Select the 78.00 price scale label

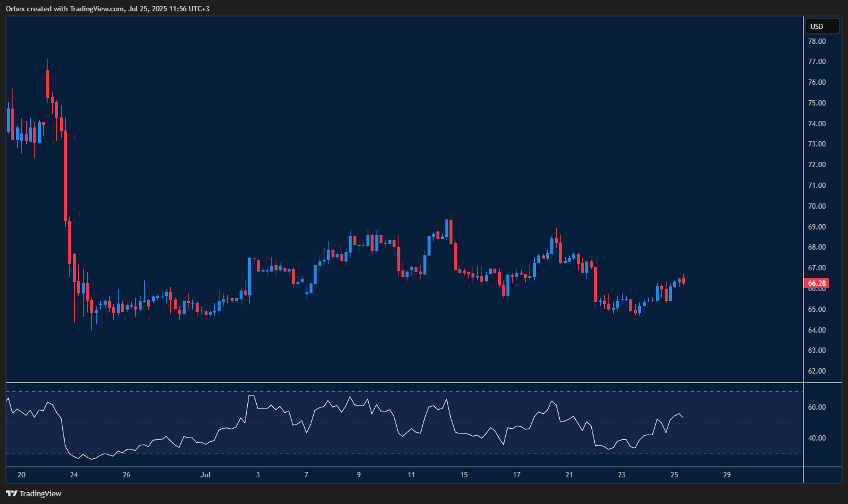click(x=817, y=41)
